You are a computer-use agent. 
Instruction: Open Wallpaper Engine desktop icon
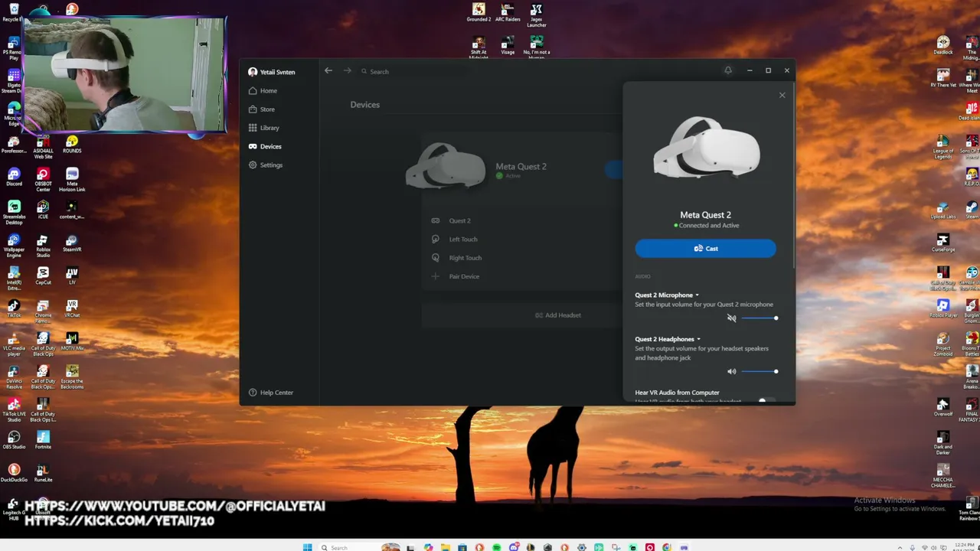14,246
